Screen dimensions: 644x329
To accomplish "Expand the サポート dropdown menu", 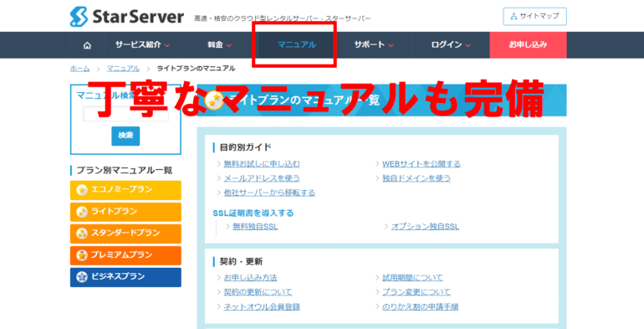I will tap(374, 45).
